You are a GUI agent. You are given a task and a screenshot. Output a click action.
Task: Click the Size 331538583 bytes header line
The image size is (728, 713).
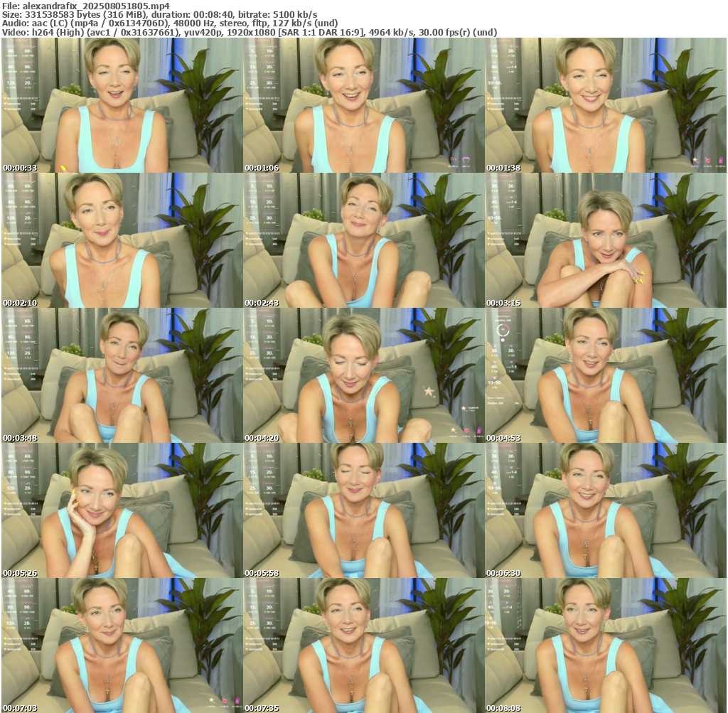click(160, 14)
